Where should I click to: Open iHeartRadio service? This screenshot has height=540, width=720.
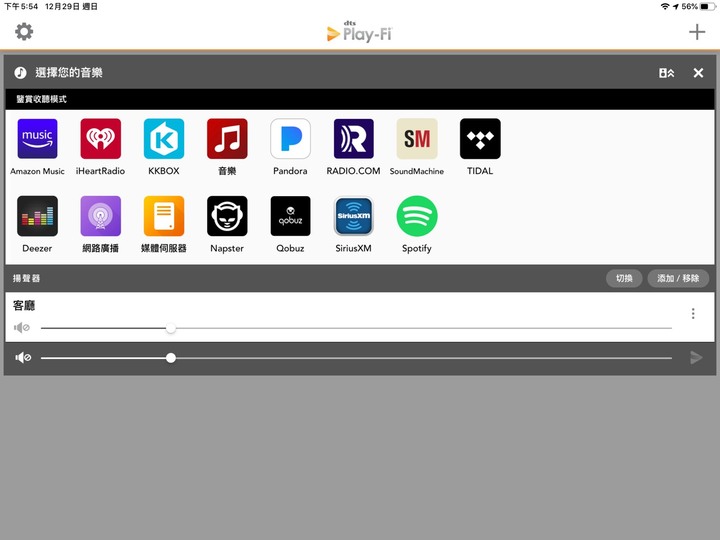(x=101, y=139)
